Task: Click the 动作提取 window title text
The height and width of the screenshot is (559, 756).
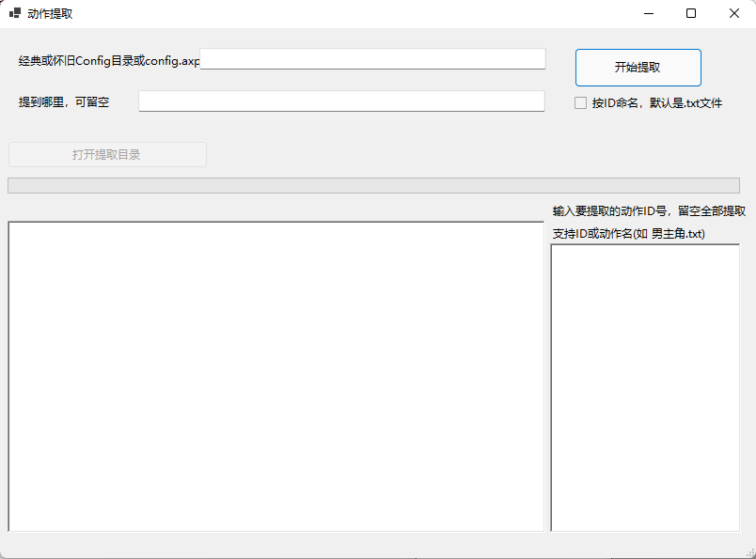Action: click(x=50, y=13)
